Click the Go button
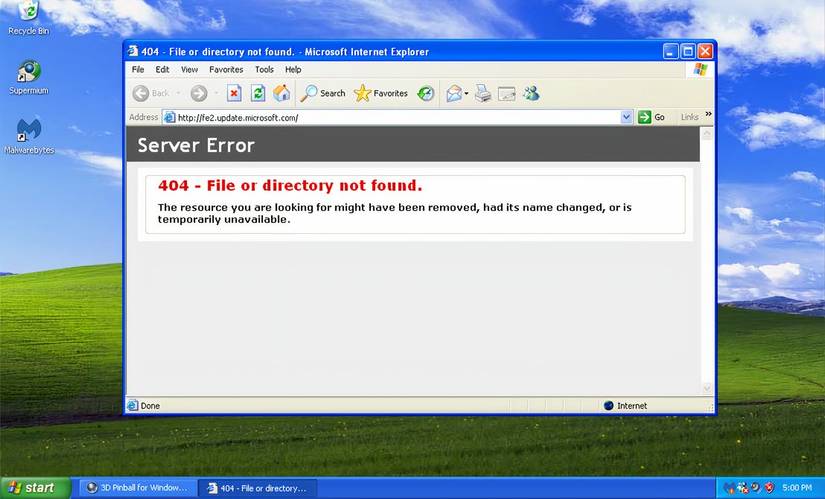825x499 pixels. [651, 117]
